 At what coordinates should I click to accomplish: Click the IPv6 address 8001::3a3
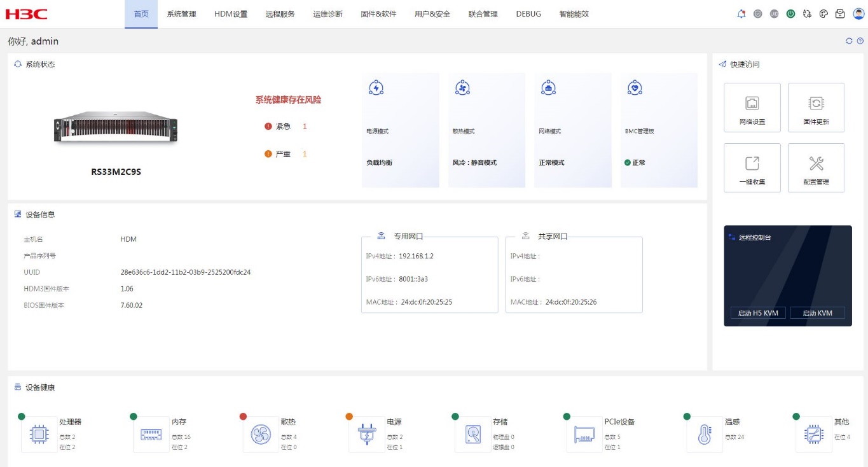click(413, 279)
